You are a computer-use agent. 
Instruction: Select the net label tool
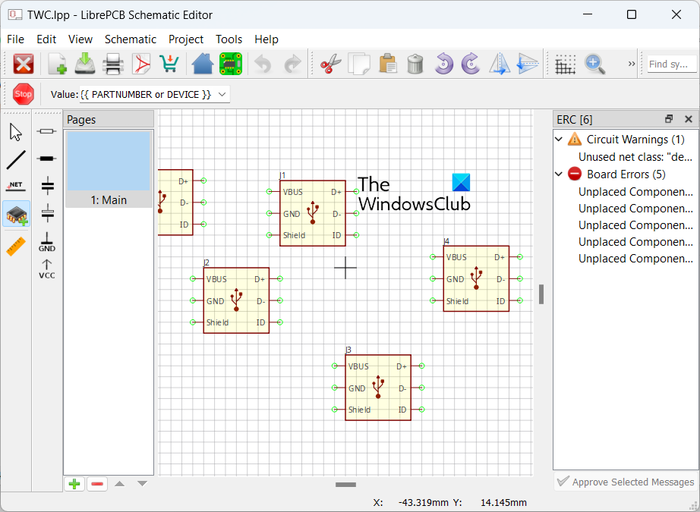click(16, 186)
